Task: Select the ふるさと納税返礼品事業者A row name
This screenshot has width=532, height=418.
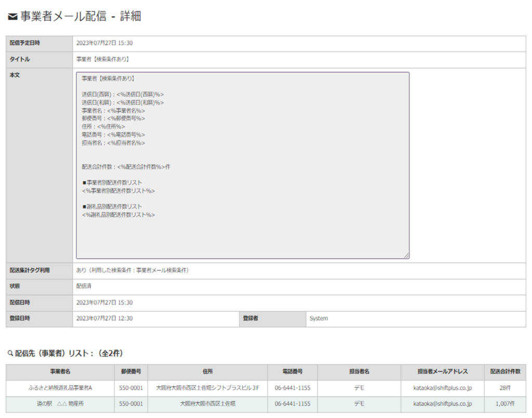Action: 60,388
